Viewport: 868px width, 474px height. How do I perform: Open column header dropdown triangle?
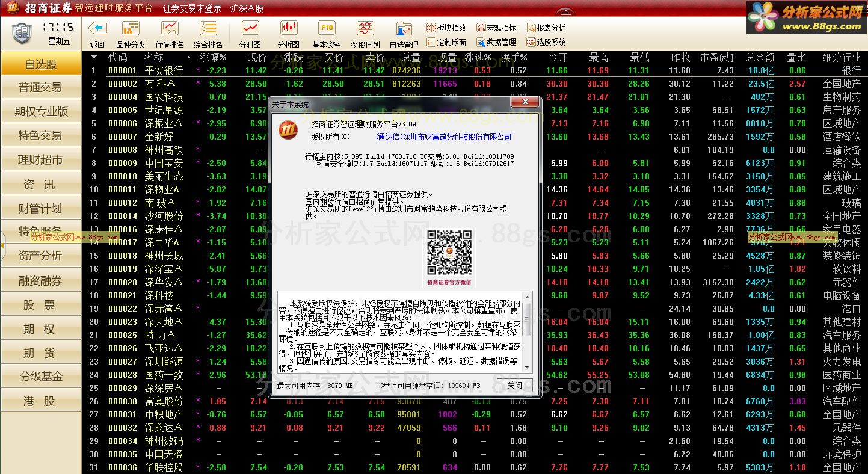coord(94,57)
